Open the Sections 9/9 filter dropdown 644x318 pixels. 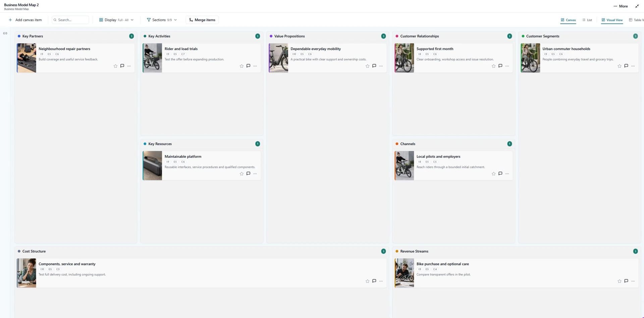coord(162,20)
